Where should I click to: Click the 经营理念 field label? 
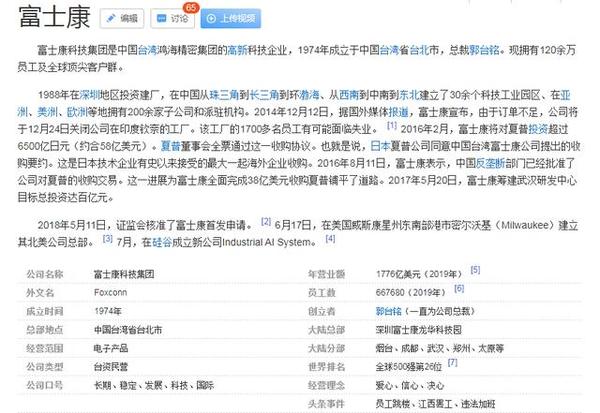[327, 385]
